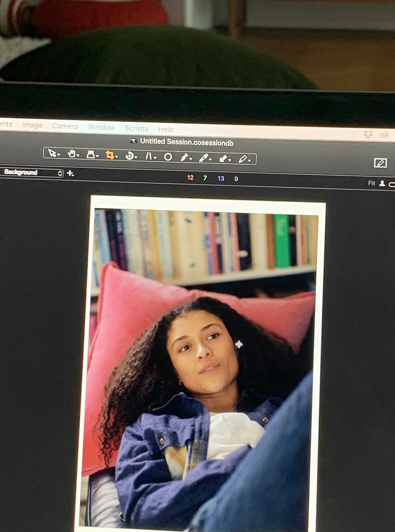
Task: Select the Draw Mask brush tool
Action: (185, 158)
